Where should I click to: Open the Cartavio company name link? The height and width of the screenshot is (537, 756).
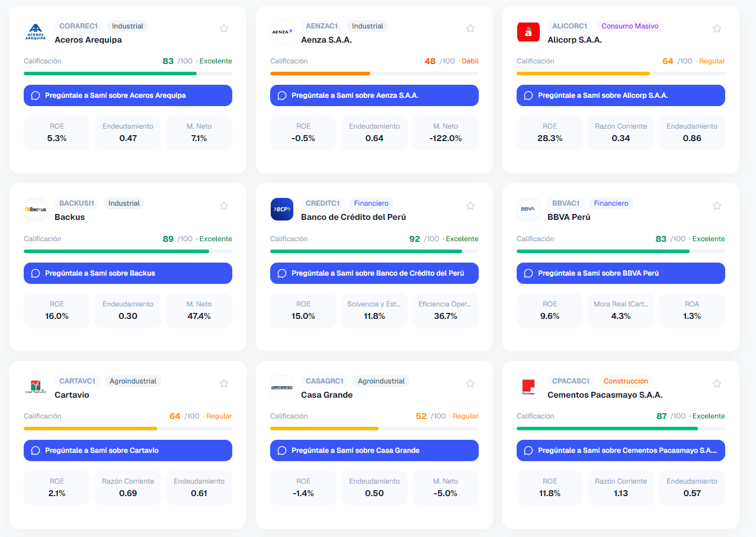pyautogui.click(x=72, y=395)
